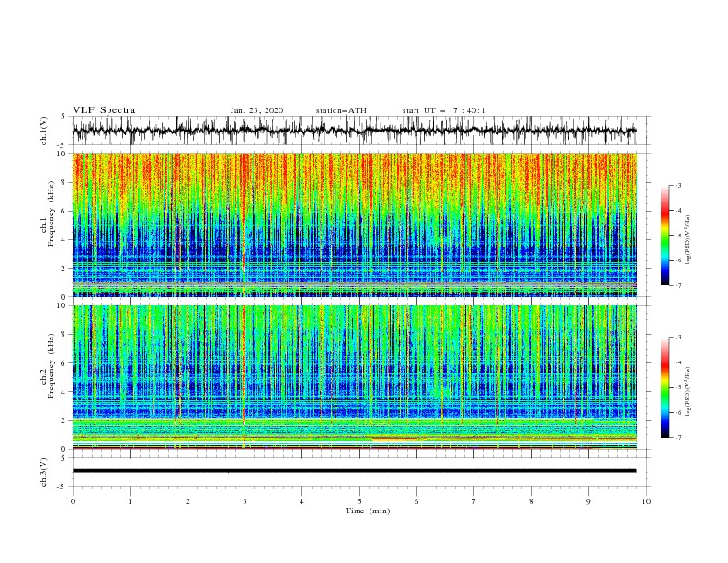Click the "8" kHz tick of ch.1 spectrogram

(64, 182)
